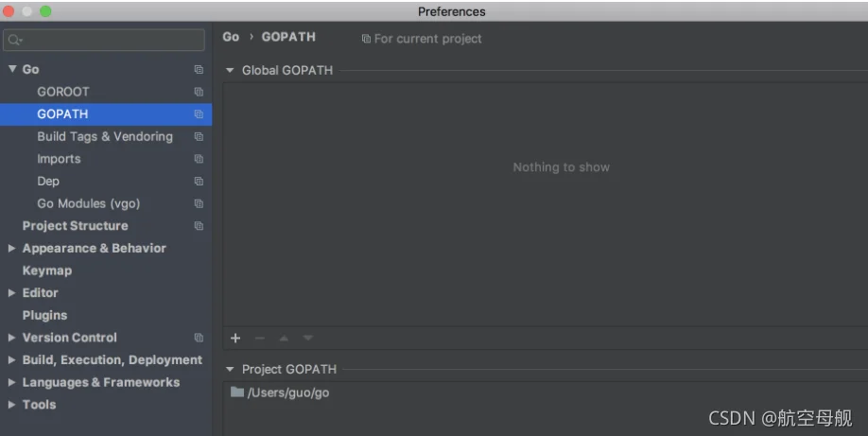The height and width of the screenshot is (436, 868).
Task: Click the project icon beside Version Control
Action: coord(199,338)
